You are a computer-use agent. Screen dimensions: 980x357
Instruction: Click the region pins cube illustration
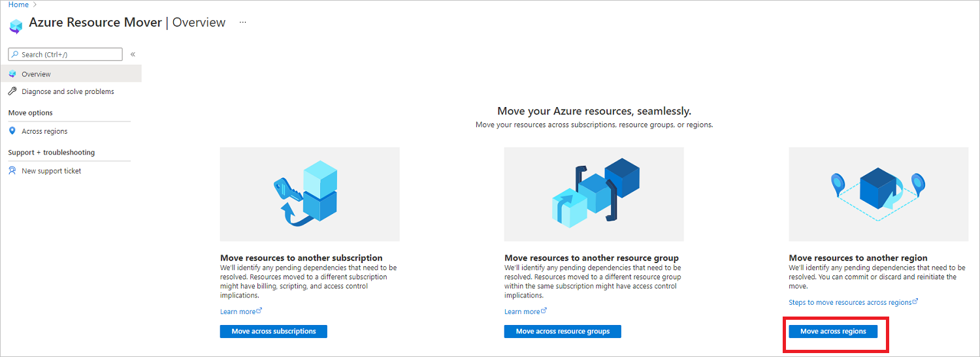click(877, 194)
